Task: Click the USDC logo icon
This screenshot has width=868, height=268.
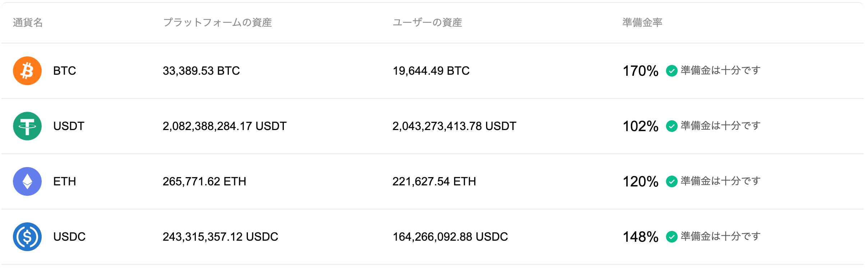Action: (27, 237)
